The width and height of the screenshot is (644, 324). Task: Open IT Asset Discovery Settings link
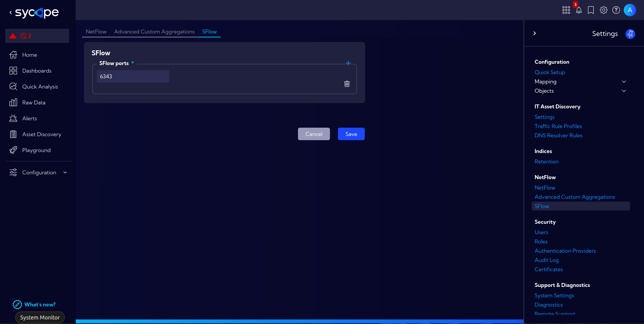coord(544,117)
